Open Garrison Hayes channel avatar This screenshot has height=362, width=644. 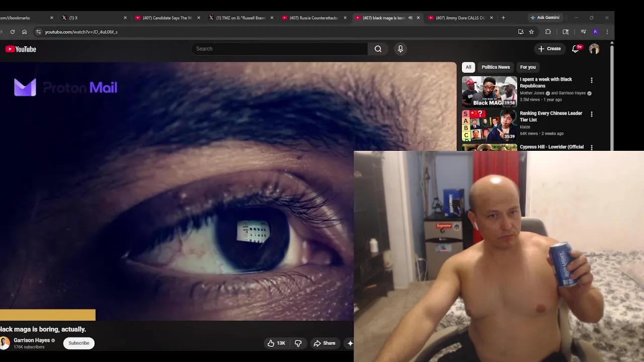pyautogui.click(x=5, y=343)
